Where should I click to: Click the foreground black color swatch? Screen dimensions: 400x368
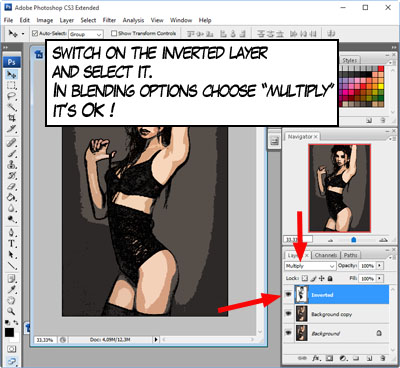click(9, 332)
